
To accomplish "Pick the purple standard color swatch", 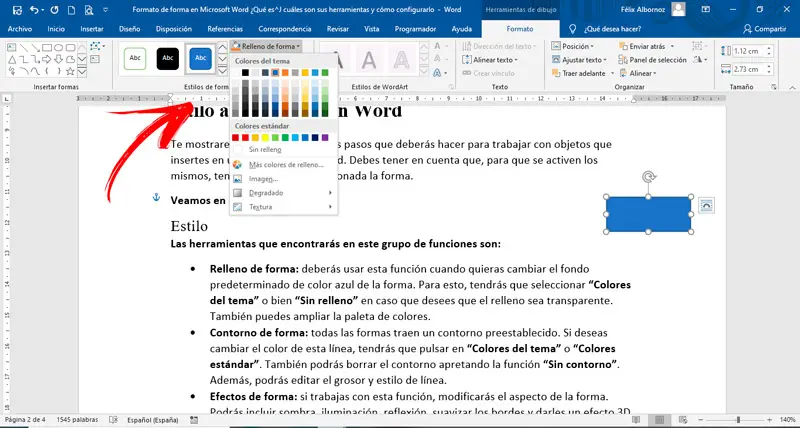I will coord(325,138).
